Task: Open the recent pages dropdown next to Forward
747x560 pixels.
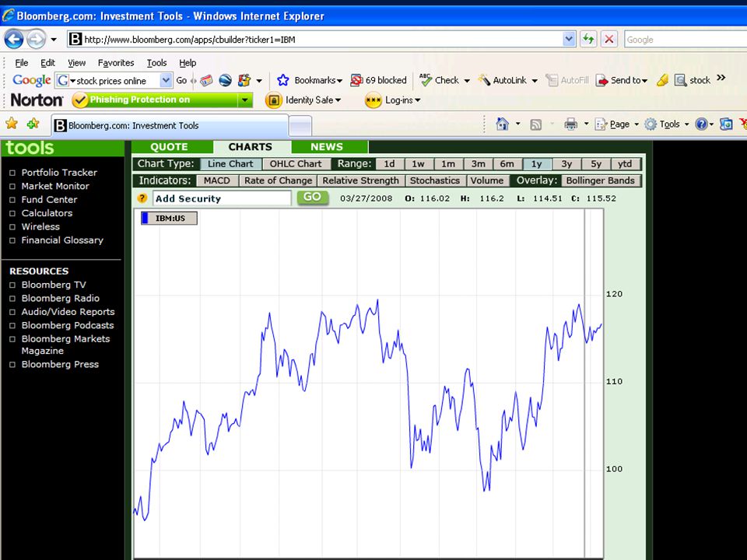Action: pos(54,40)
